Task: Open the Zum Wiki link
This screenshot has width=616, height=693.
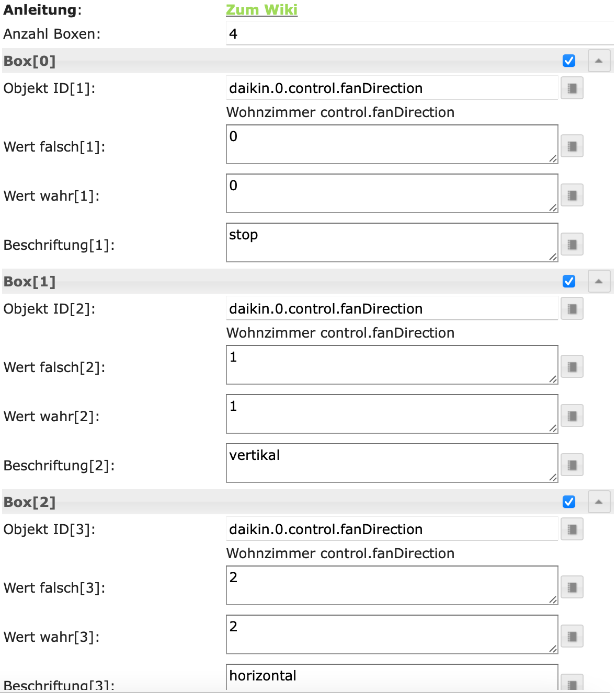Action: pyautogui.click(x=261, y=10)
